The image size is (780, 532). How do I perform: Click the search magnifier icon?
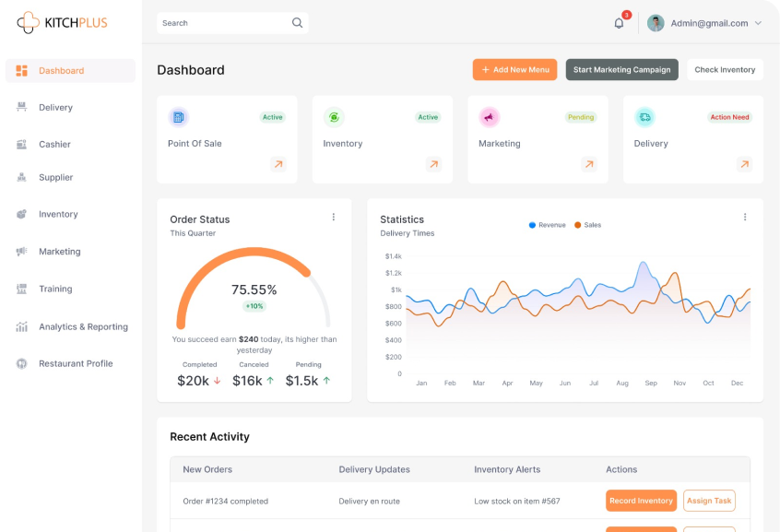click(297, 23)
